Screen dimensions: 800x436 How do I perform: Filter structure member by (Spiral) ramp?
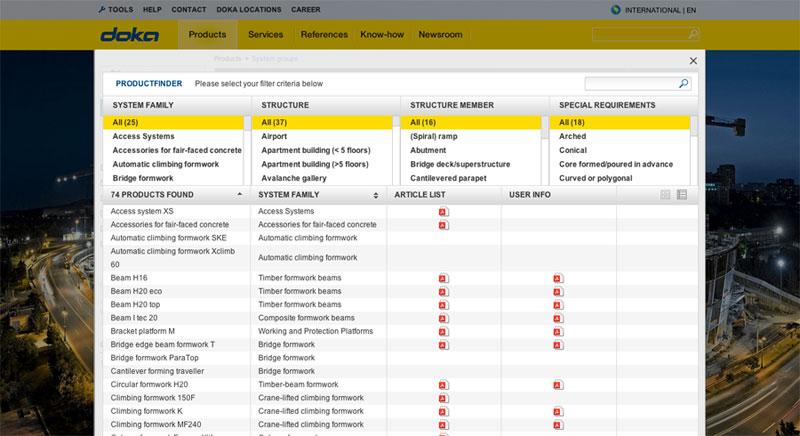[x=434, y=136]
